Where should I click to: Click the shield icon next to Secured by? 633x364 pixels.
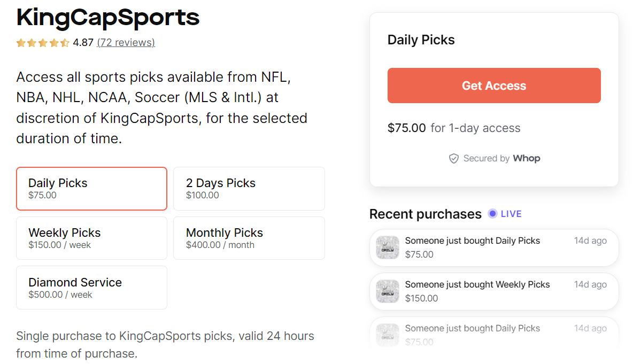pyautogui.click(x=454, y=158)
